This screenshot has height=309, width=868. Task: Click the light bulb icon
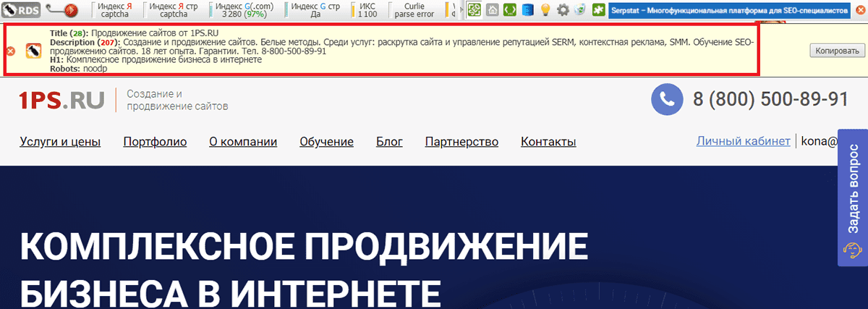(x=545, y=10)
